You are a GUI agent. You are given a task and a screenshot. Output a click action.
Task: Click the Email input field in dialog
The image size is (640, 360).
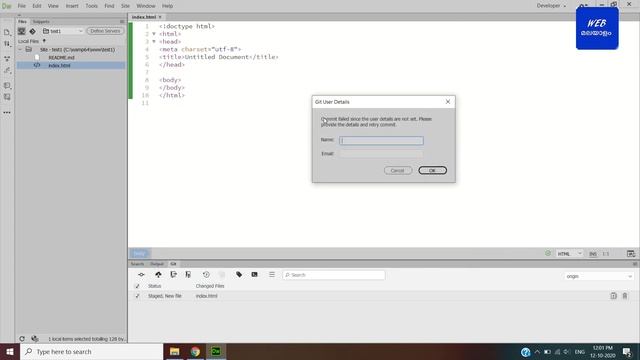pos(381,154)
